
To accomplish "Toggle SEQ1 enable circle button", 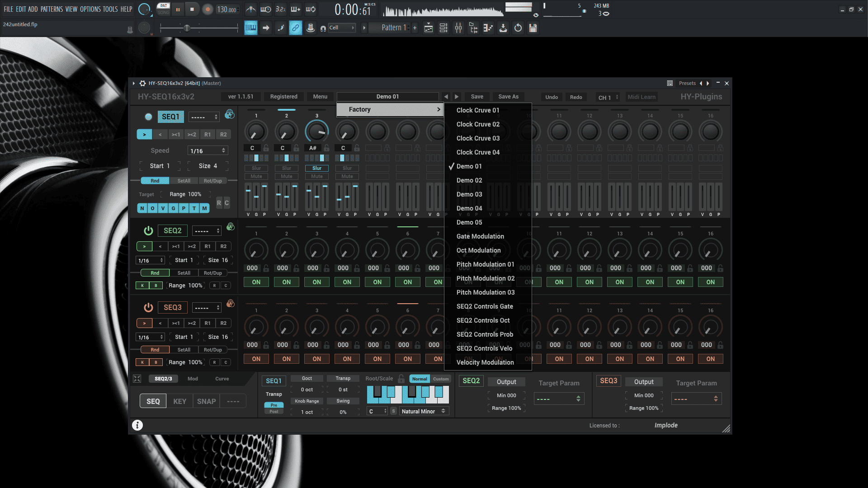I will click(148, 117).
